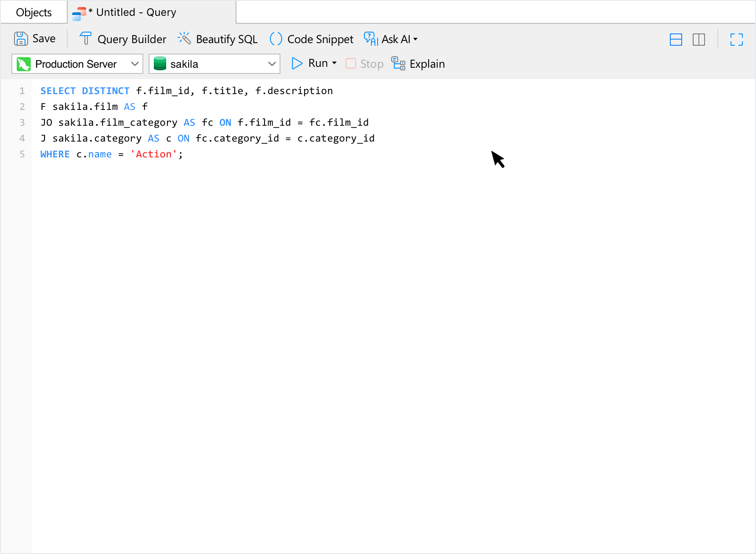Toggle the vertical split layout view
The height and width of the screenshot is (554, 756).
coord(698,40)
